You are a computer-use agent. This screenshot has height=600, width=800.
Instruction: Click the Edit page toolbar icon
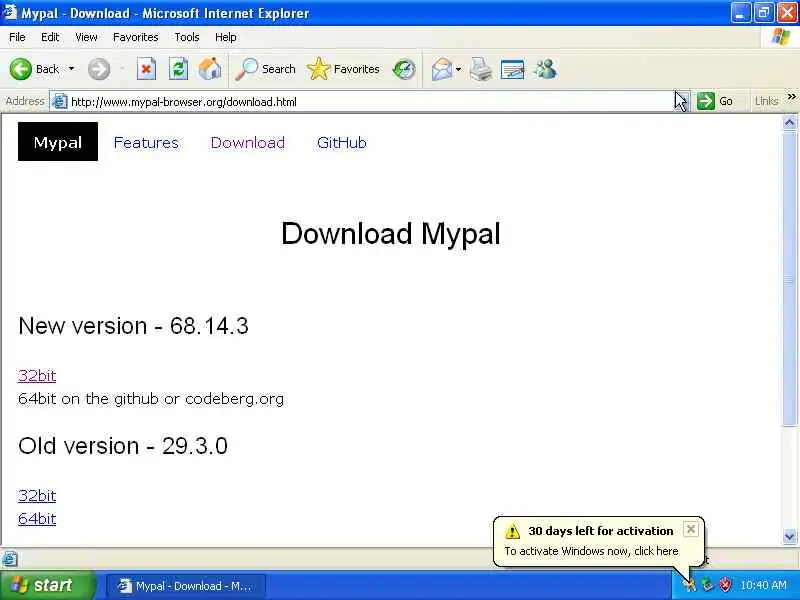pyautogui.click(x=512, y=69)
